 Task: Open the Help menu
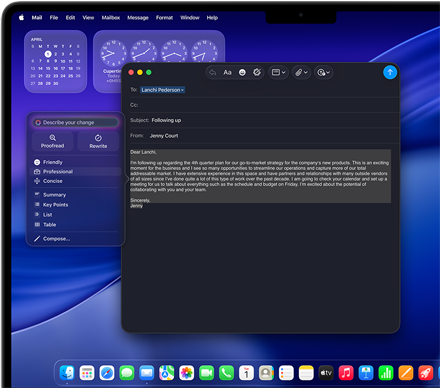212,18
